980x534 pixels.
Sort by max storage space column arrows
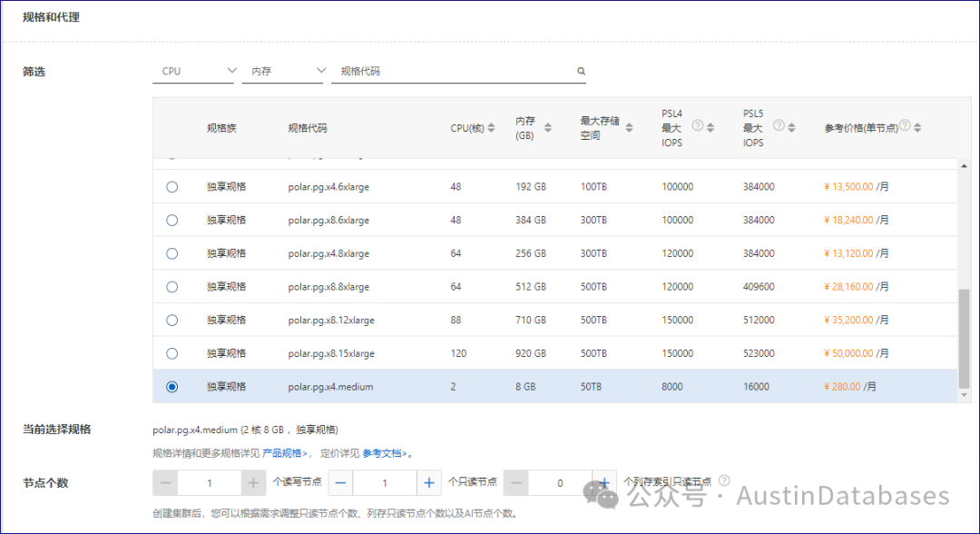(630, 127)
